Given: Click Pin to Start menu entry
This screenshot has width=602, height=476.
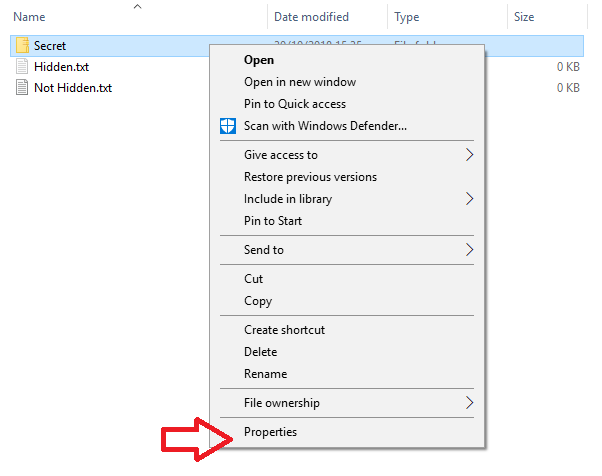Looking at the screenshot, I should point(272,221).
